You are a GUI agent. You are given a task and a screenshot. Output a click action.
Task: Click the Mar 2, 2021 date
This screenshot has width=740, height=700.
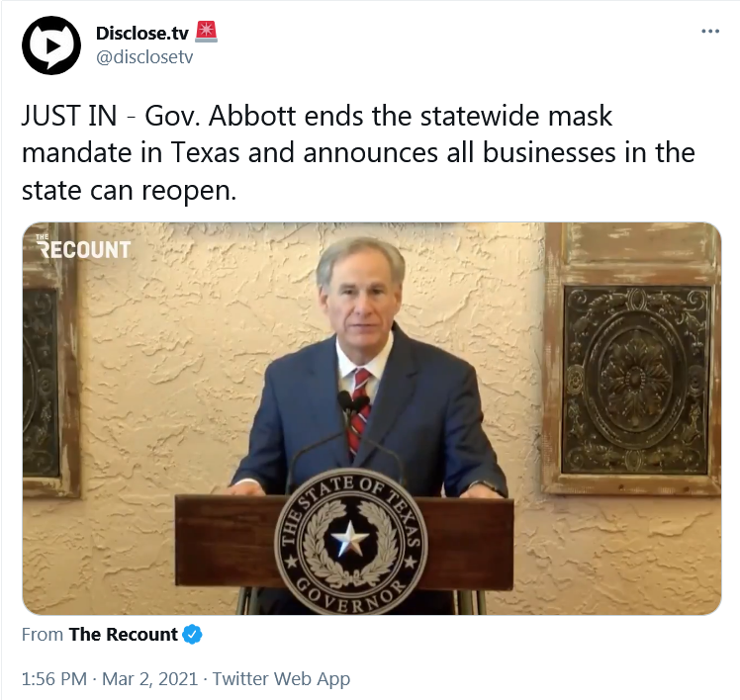coord(149,679)
